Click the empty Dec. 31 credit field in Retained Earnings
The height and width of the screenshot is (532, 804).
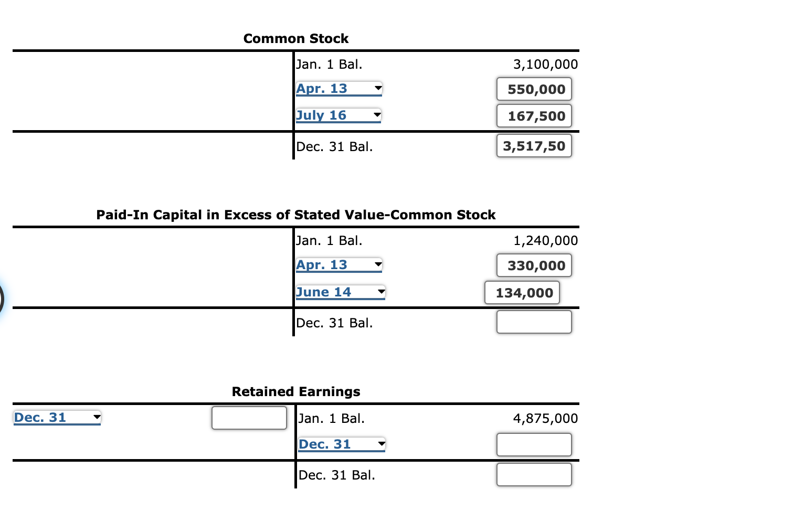click(x=533, y=445)
